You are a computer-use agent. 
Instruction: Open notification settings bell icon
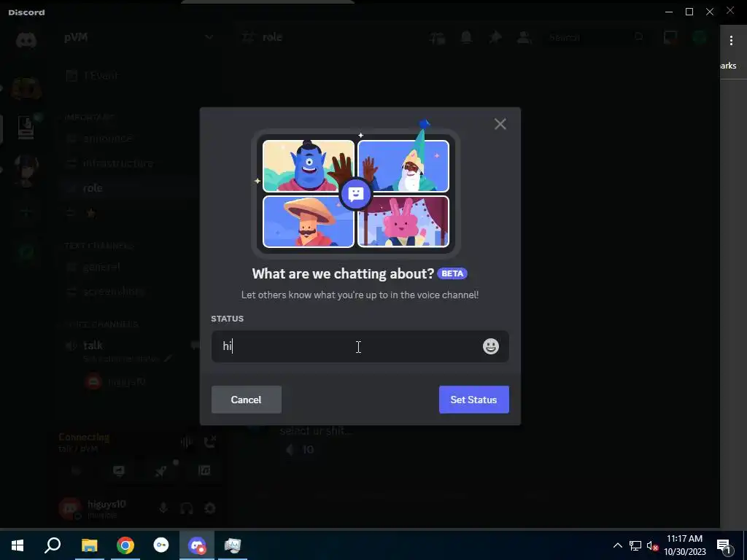[x=466, y=37]
